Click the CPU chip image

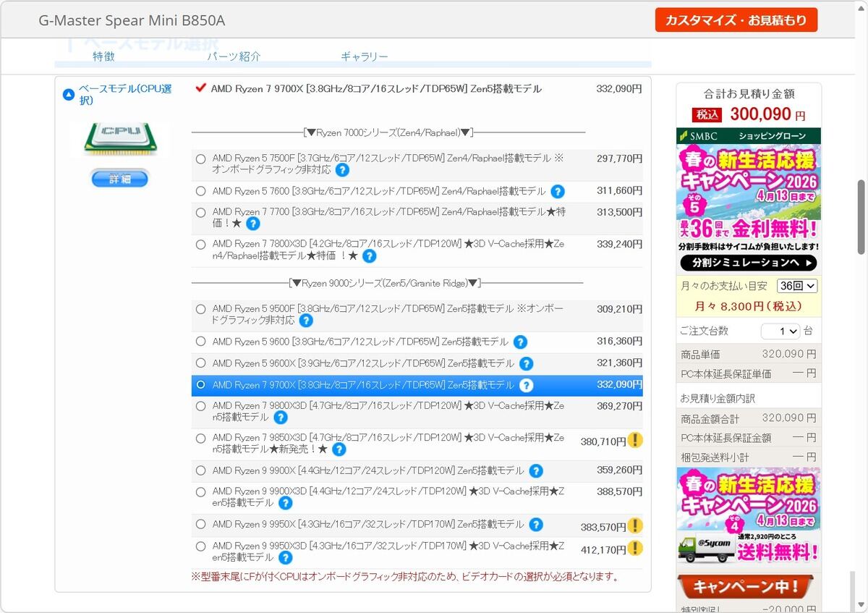(x=119, y=138)
